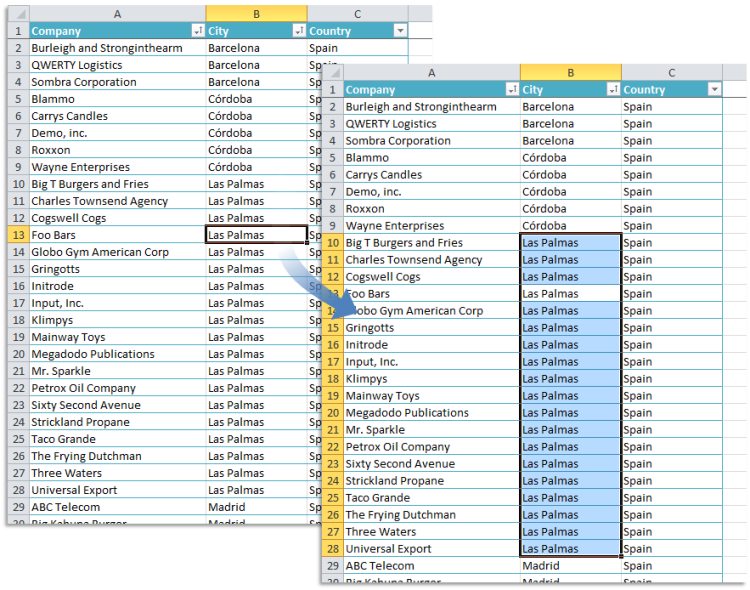Open Company filter dropdown in front sheet

click(x=512, y=89)
